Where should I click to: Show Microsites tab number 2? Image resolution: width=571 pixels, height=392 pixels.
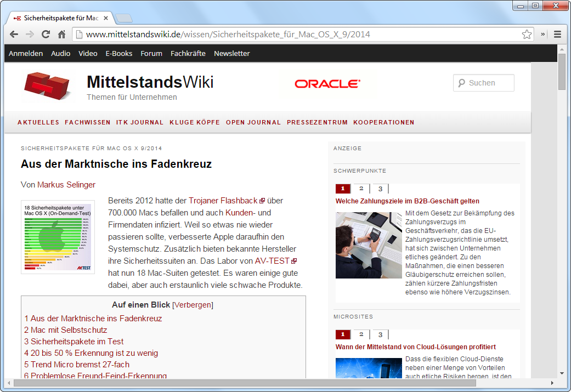(x=361, y=334)
